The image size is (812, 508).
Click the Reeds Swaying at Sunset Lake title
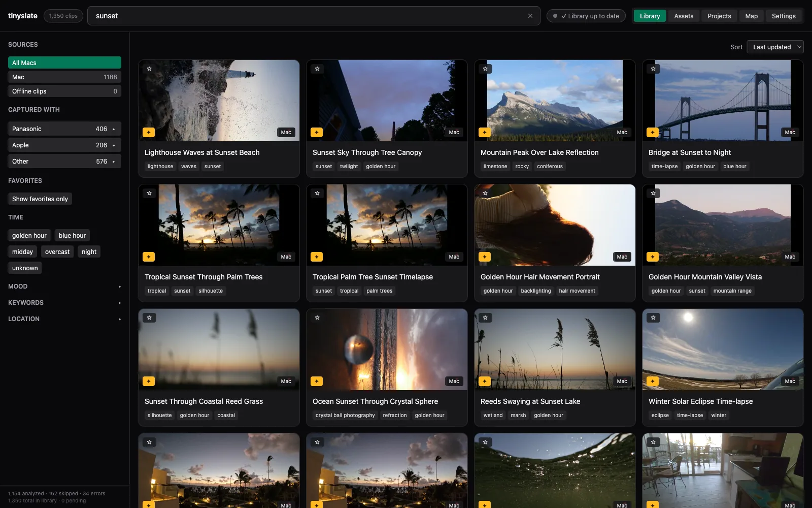pos(530,401)
